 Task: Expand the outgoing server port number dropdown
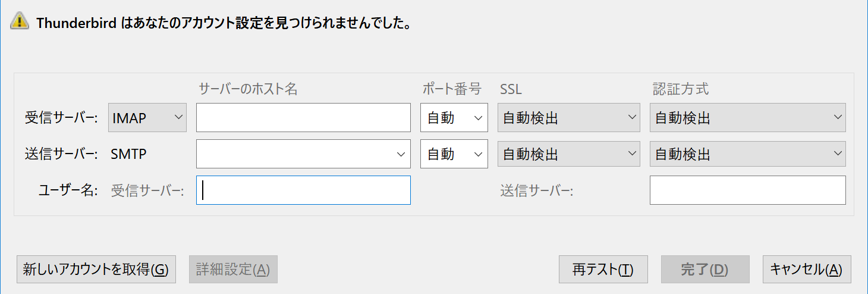coord(454,154)
